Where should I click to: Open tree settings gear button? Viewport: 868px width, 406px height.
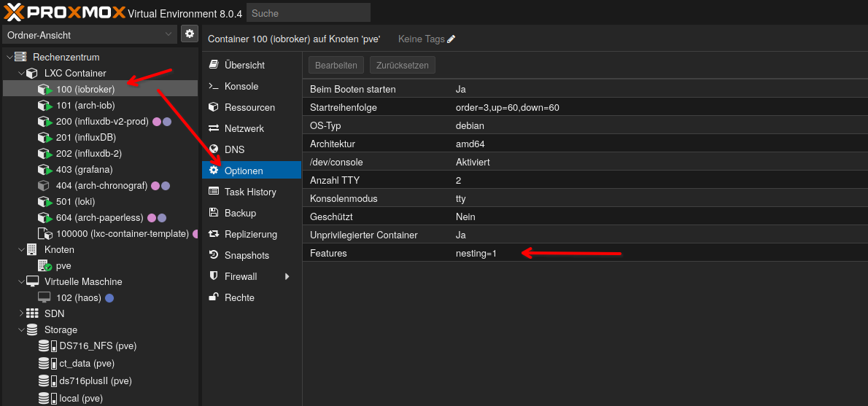[x=190, y=34]
